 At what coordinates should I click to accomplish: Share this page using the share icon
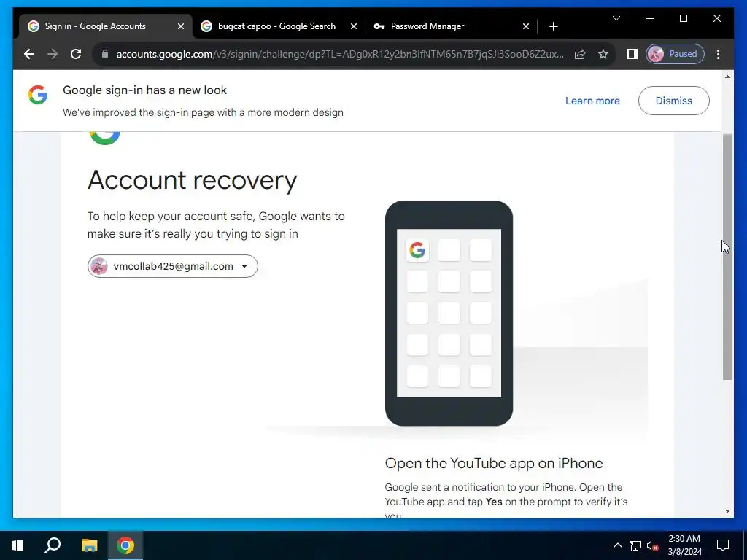tap(580, 54)
